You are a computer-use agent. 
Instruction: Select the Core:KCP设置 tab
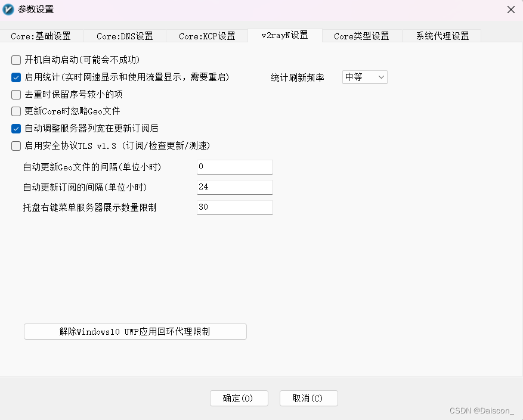point(207,36)
